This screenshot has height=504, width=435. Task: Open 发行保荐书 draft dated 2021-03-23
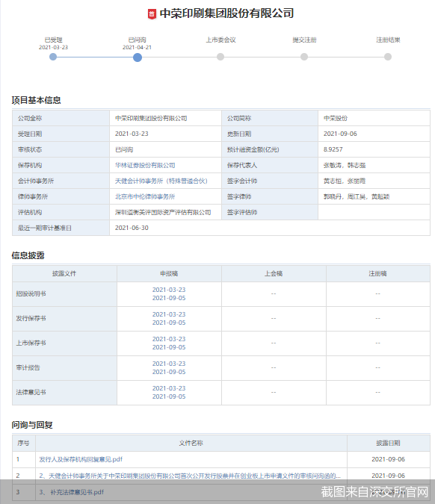[169, 314]
